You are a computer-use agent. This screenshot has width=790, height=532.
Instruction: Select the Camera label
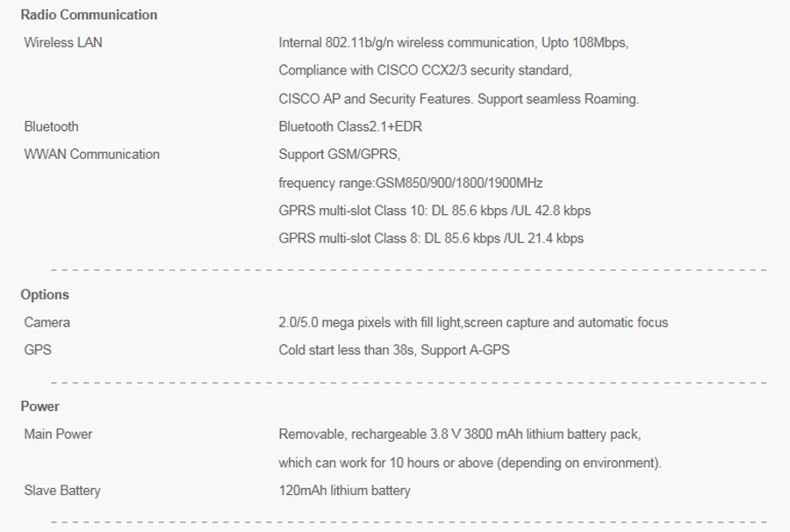click(x=47, y=322)
